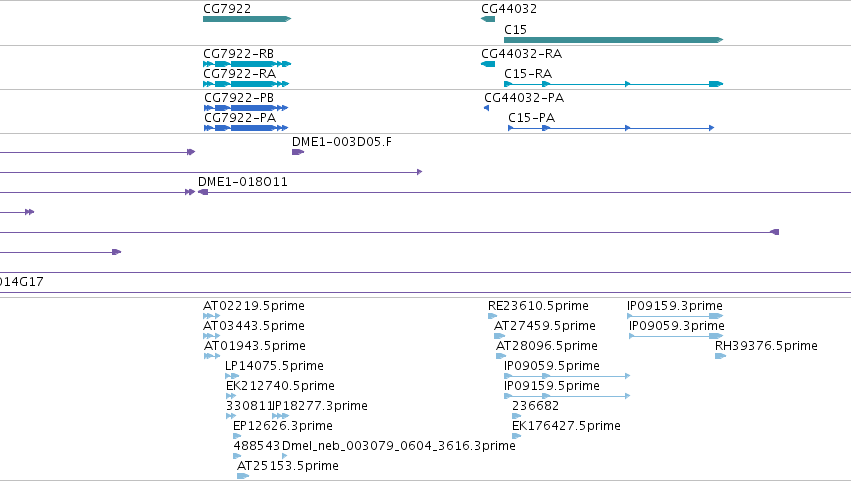Select the C15-RA transcript line
Screen dimensions: 851x481
(x=613, y=84)
